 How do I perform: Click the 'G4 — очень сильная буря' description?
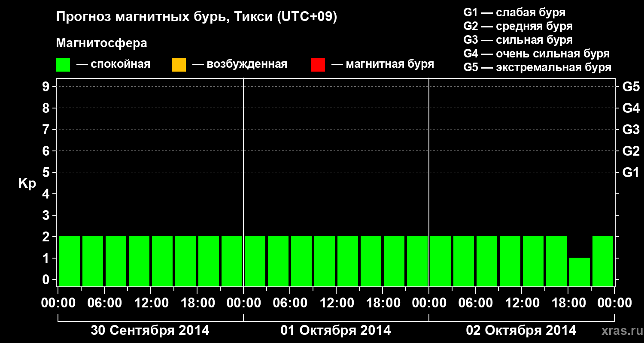tap(536, 54)
